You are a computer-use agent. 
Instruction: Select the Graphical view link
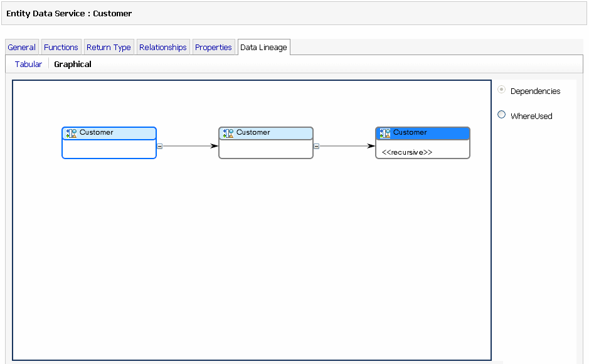pos(73,64)
